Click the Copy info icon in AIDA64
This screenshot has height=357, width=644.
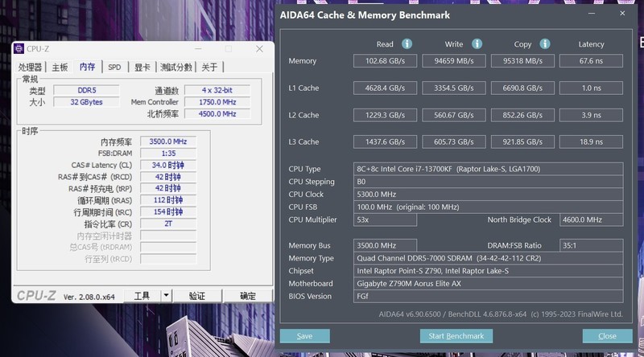545,44
